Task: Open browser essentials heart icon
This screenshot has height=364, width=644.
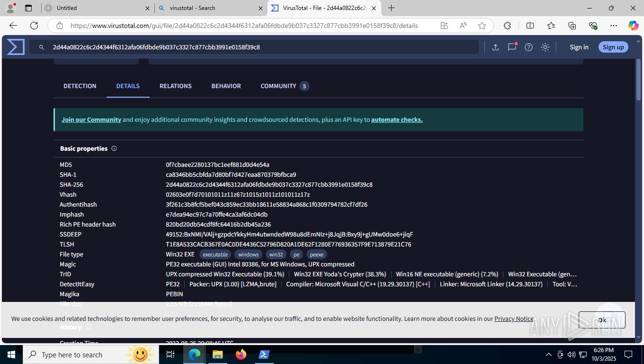Action: point(593,26)
